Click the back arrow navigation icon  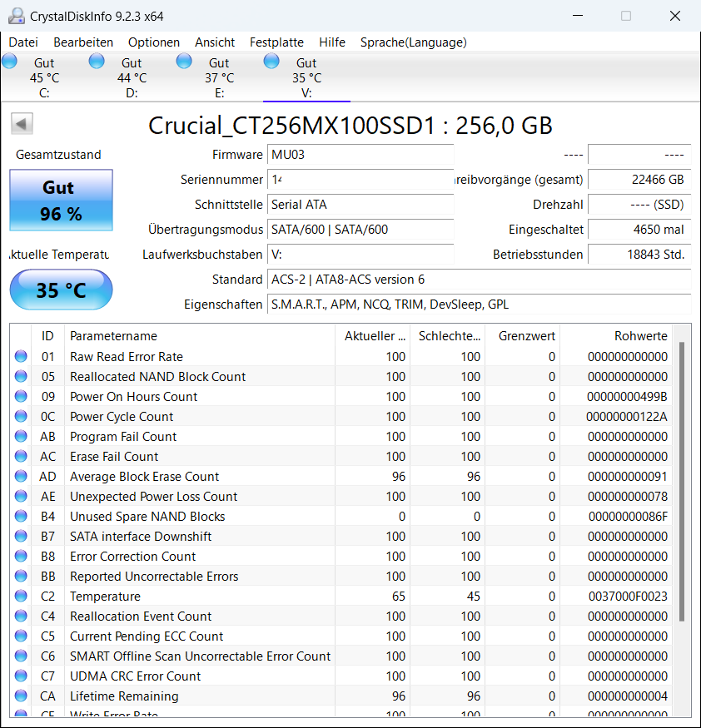point(22,123)
